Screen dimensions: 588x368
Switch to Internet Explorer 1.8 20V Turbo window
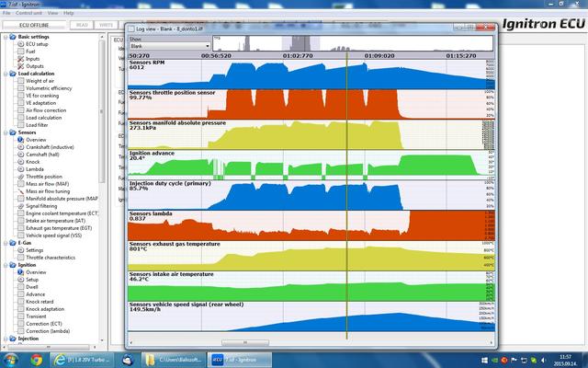[x=82, y=360]
